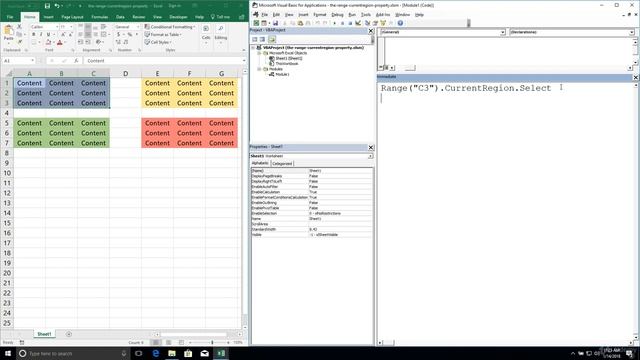Open Task View on taskbar
Screen dimensions: 640x360
[139, 353]
